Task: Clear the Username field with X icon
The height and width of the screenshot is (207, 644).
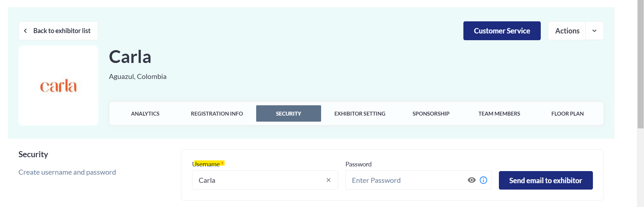Action: click(x=329, y=180)
